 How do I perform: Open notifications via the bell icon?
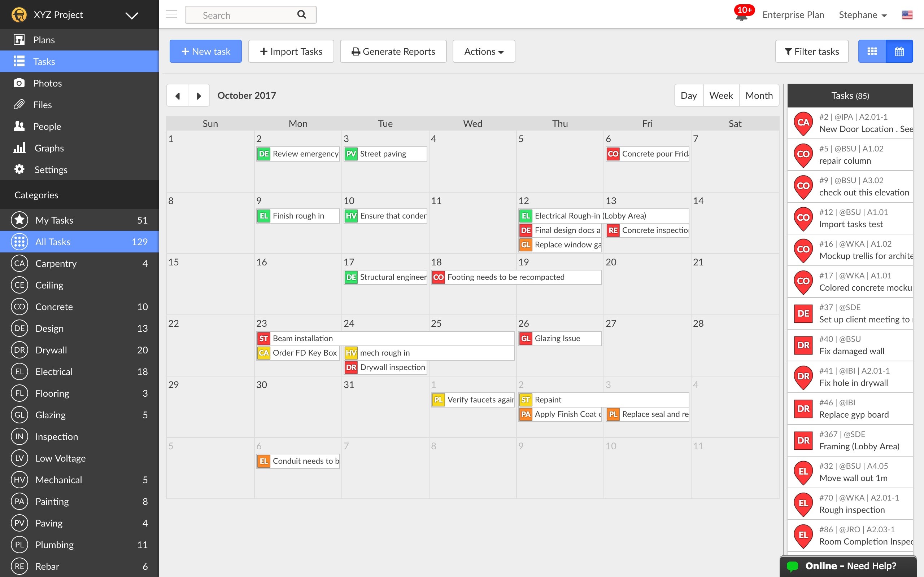[741, 16]
